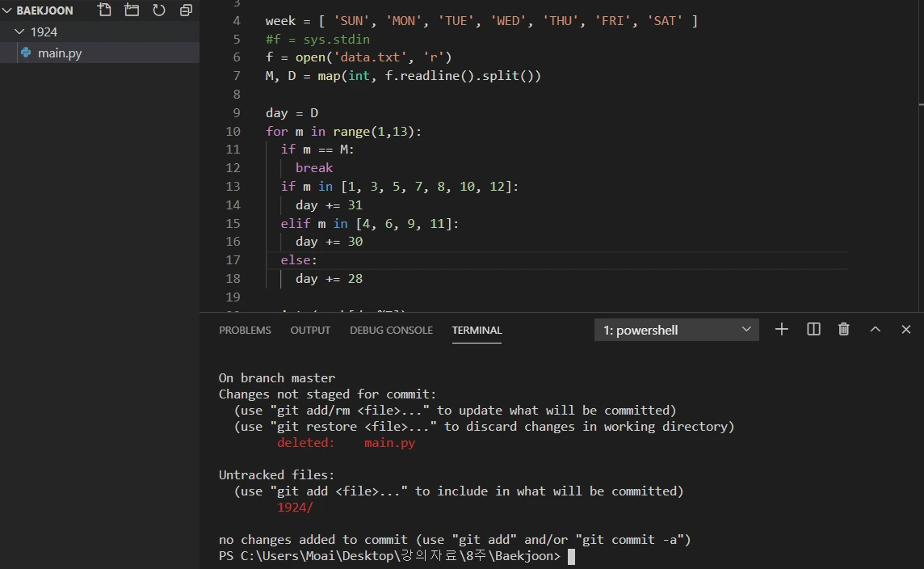Add a new terminal with plus icon
The height and width of the screenshot is (569, 924).
click(781, 329)
